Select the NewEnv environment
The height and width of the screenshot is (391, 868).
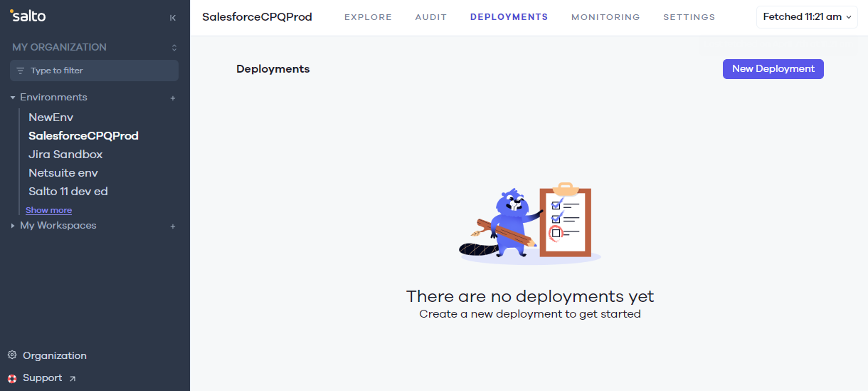(x=51, y=117)
